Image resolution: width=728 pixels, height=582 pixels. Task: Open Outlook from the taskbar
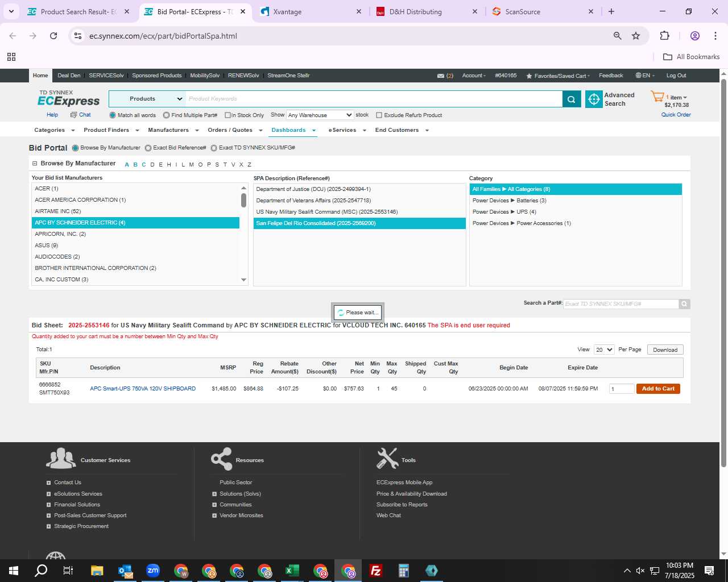click(125, 571)
